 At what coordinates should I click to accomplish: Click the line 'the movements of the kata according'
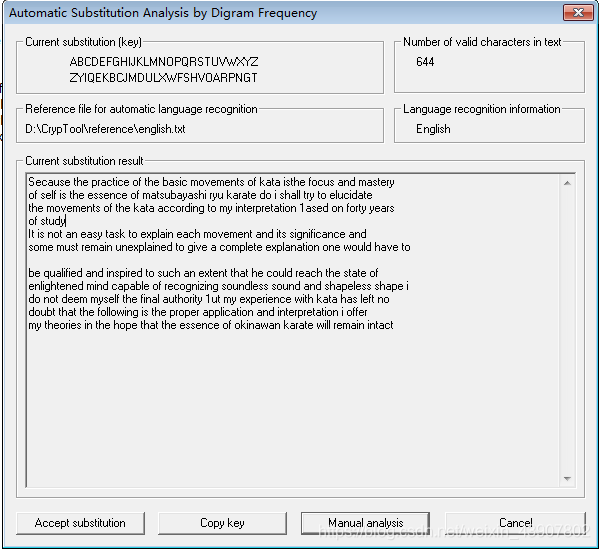[211, 208]
